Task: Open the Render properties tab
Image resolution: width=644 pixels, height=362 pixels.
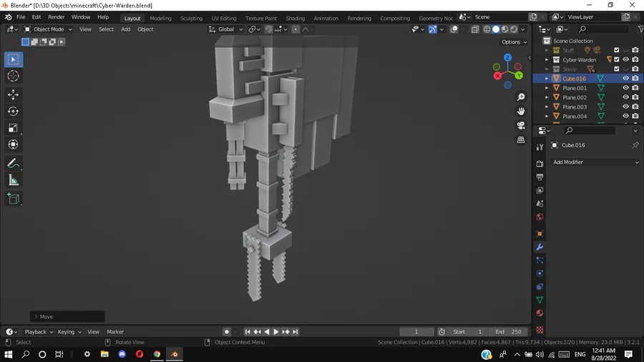Action: tap(540, 164)
